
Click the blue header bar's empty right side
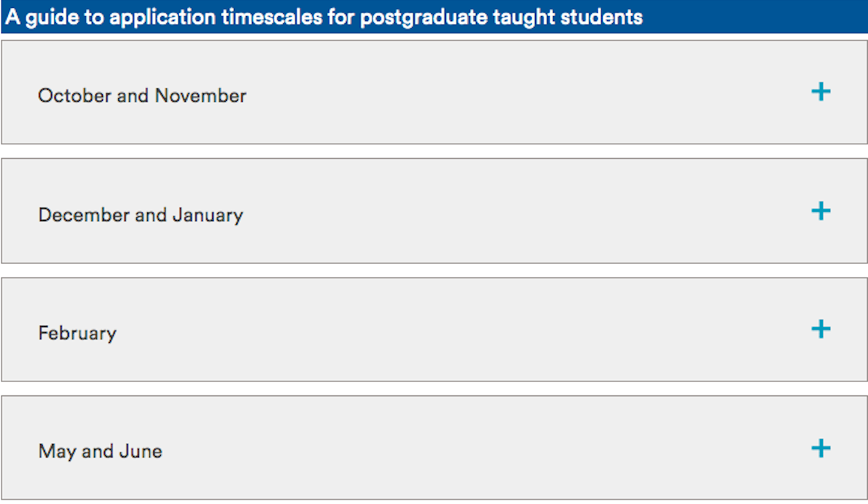coord(754,17)
